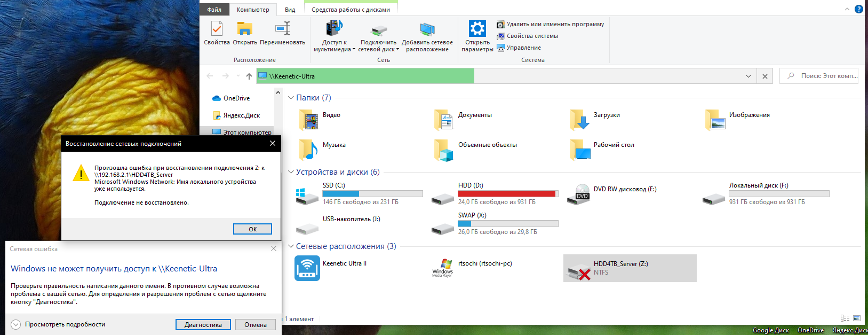The width and height of the screenshot is (868, 335).
Task: Collapse the Устройства и диски section
Action: pyautogui.click(x=291, y=172)
